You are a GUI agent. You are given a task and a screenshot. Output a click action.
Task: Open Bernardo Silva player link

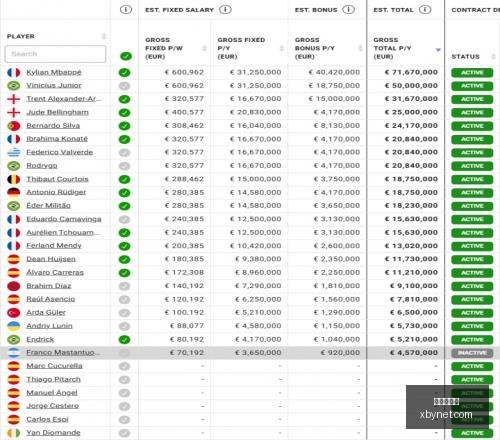coord(53,126)
